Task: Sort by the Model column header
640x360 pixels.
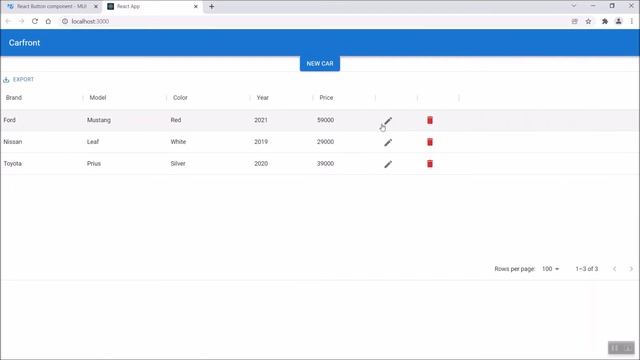Action: [98, 98]
